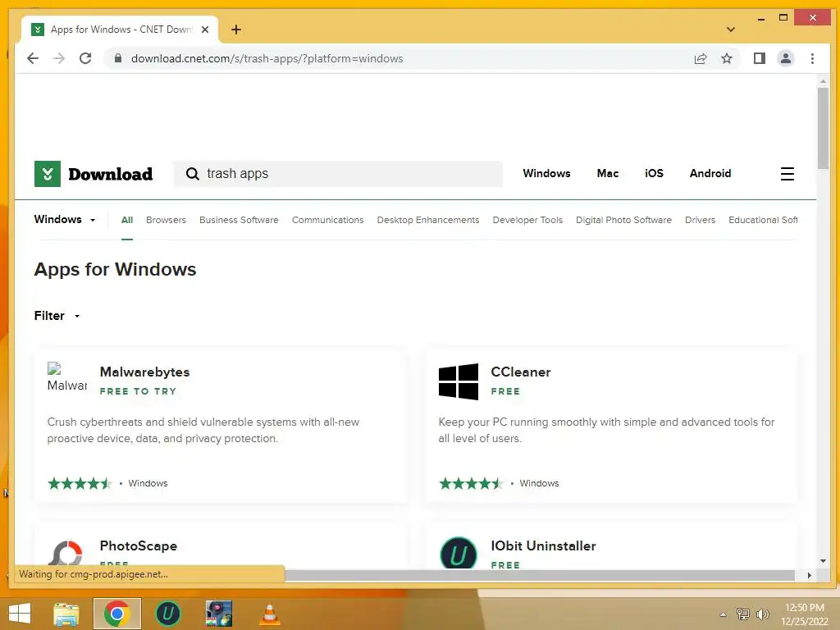
Task: Open the Chrome profile avatar
Action: 786,58
